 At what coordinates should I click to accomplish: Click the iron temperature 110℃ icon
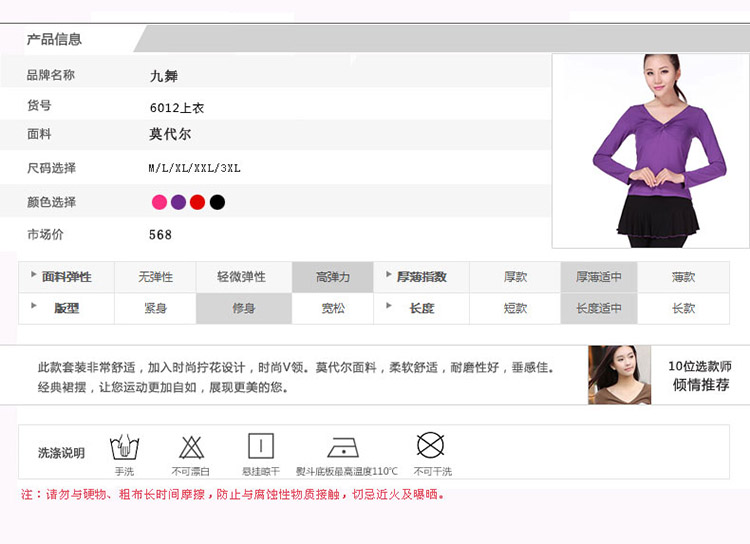click(x=345, y=447)
